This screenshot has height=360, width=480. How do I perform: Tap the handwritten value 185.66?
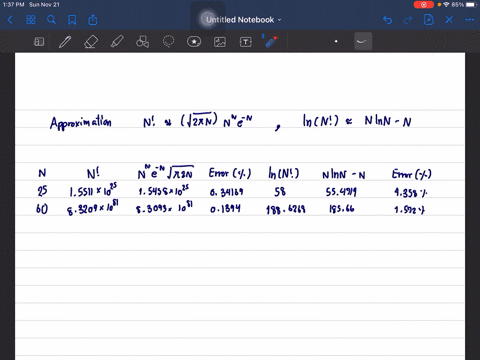(x=342, y=209)
